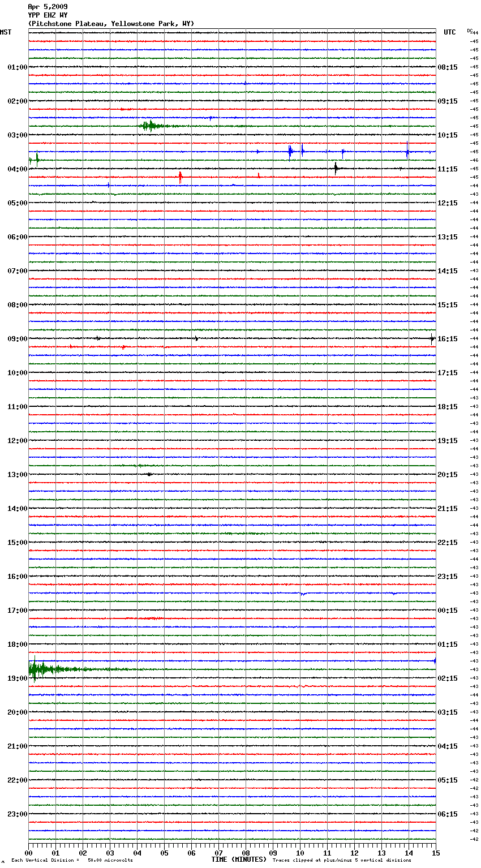Click the 10:15 UTC time label

point(448,135)
